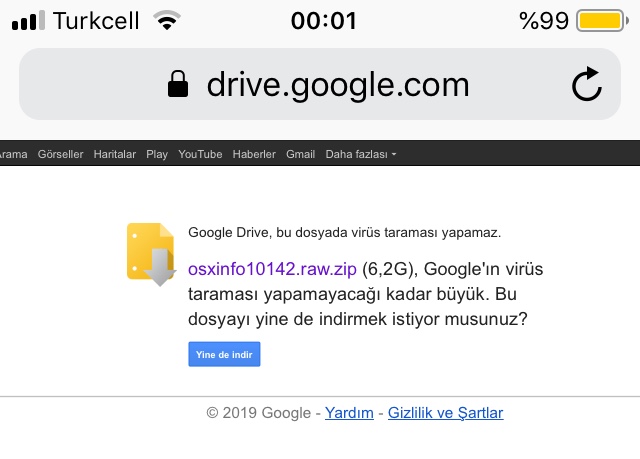Open the Yardım help link

tap(349, 412)
